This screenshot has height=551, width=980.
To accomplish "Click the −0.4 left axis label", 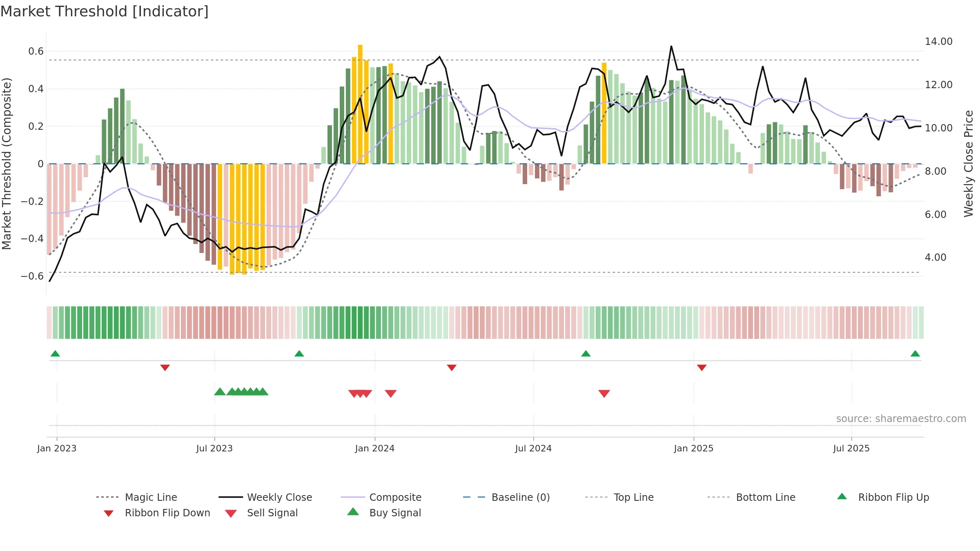I will (x=32, y=238).
